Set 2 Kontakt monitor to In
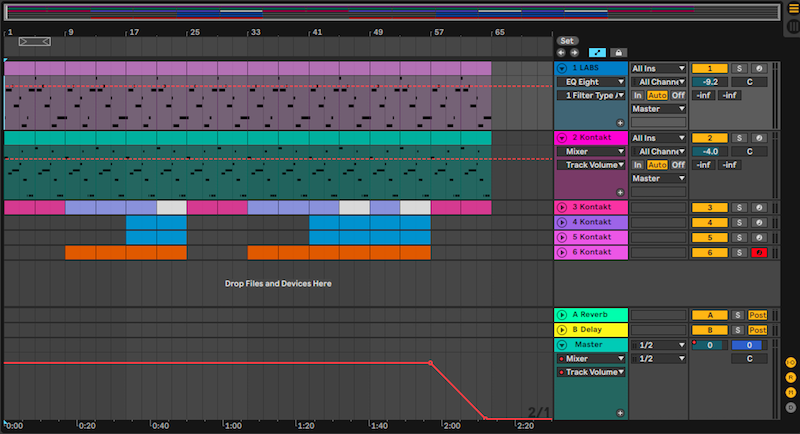 click(638, 165)
